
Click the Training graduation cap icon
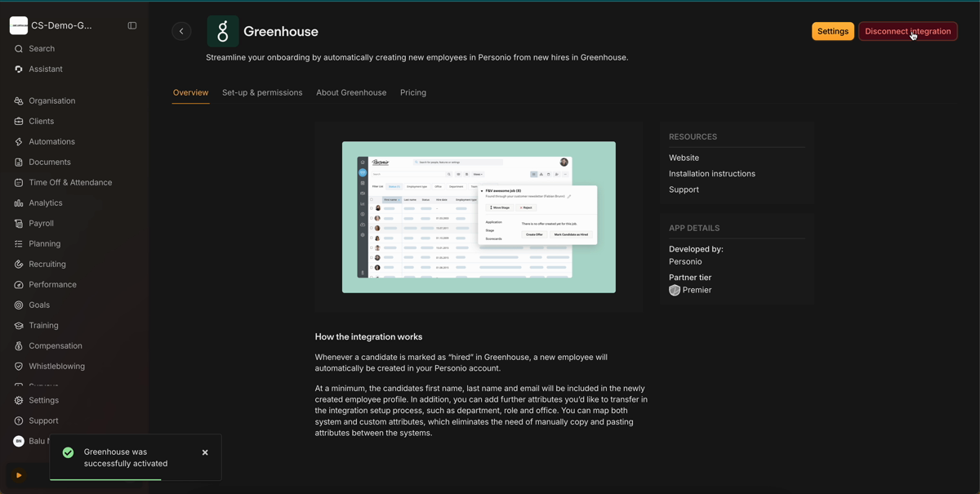tap(19, 326)
